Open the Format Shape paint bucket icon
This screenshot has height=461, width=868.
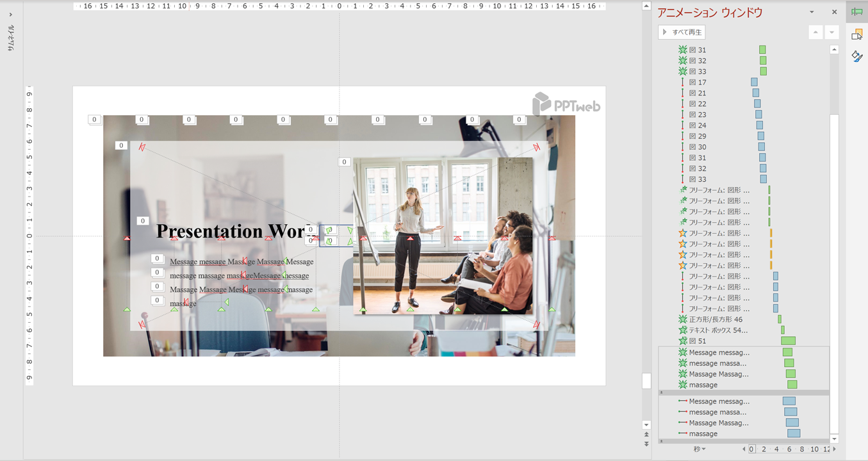coord(857,57)
